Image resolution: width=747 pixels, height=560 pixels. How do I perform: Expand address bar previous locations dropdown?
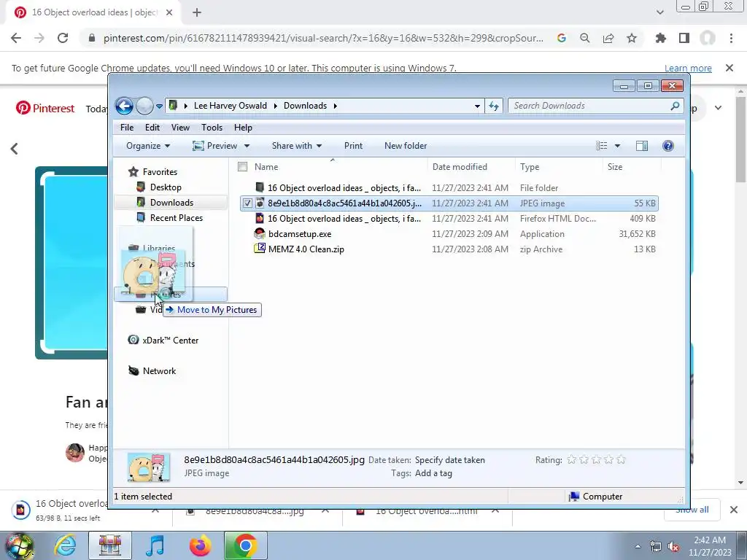pyautogui.click(x=477, y=106)
